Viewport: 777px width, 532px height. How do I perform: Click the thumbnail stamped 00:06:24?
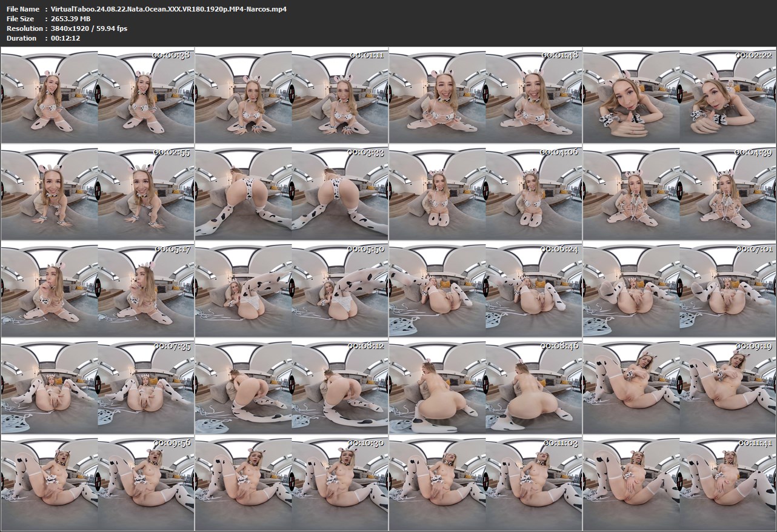pos(485,289)
